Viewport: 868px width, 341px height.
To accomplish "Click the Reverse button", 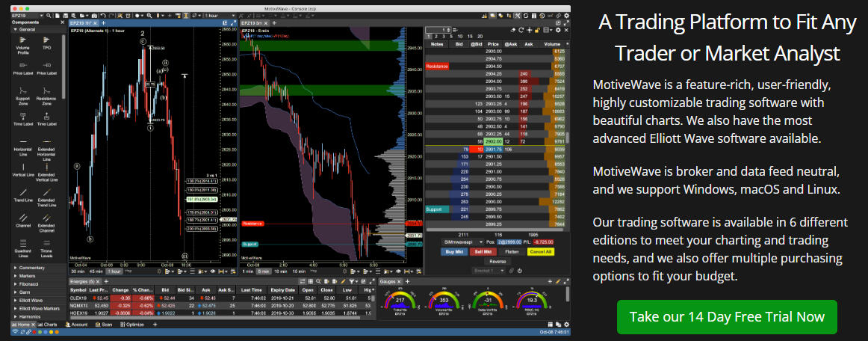I will tap(497, 261).
